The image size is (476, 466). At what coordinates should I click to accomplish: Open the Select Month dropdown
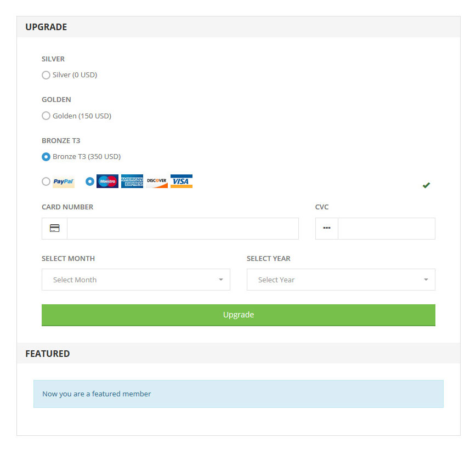[136, 280]
